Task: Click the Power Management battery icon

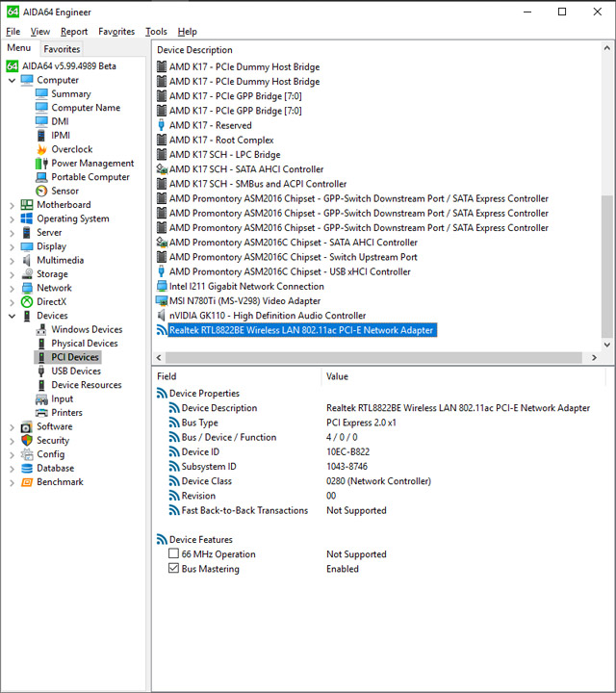Action: coord(41,163)
